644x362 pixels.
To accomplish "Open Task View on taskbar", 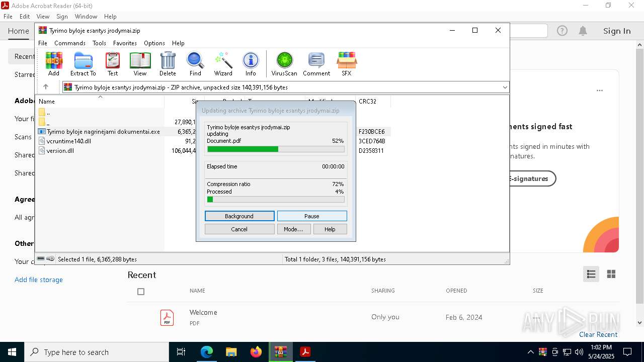I will (181, 352).
